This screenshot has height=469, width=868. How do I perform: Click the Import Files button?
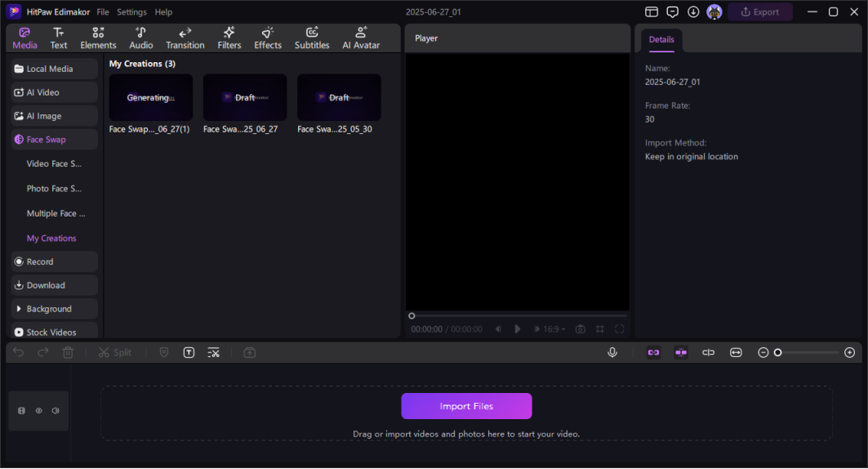coord(466,406)
